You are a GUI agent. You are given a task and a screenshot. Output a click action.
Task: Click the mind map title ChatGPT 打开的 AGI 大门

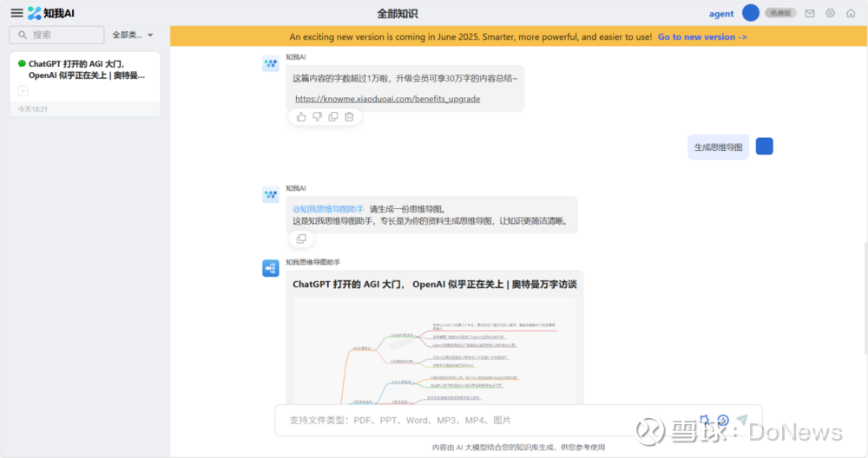[435, 285]
